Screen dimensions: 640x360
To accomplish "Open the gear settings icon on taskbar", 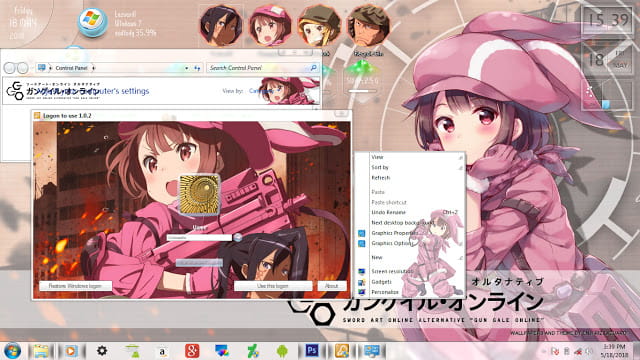I will point(102,350).
